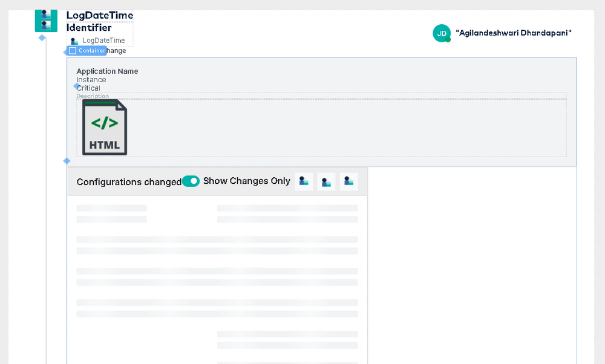Select the Configurations changed section header

point(128,182)
